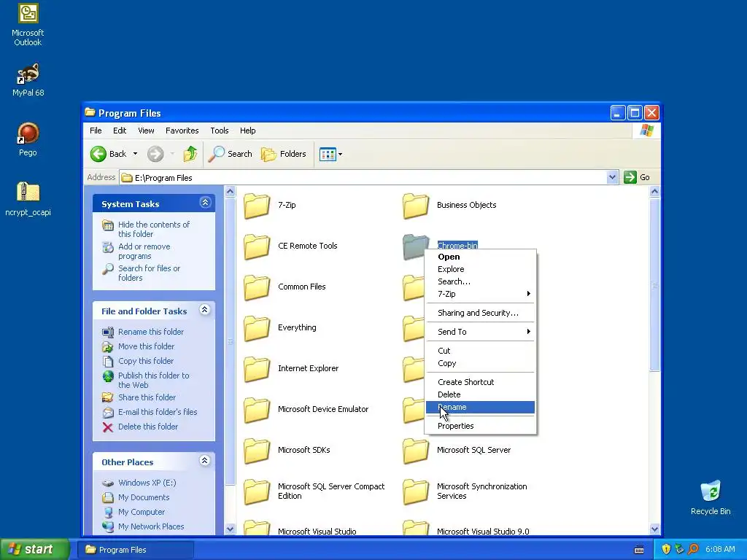The width and height of the screenshot is (747, 560).
Task: Choose Create Shortcut in the context menu
Action: [480, 382]
